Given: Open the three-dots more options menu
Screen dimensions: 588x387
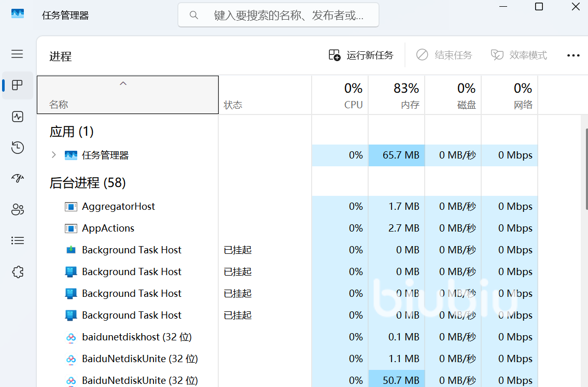Looking at the screenshot, I should pos(573,55).
